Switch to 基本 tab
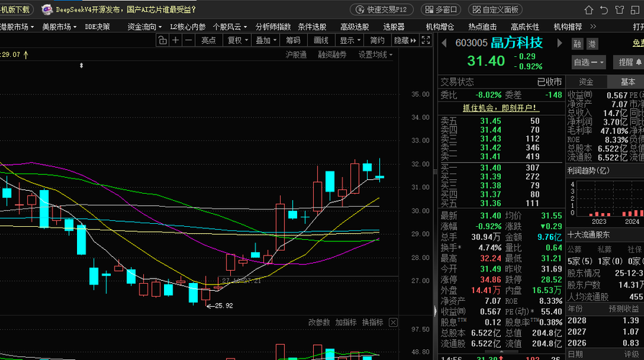644x360 pixels. (626, 82)
